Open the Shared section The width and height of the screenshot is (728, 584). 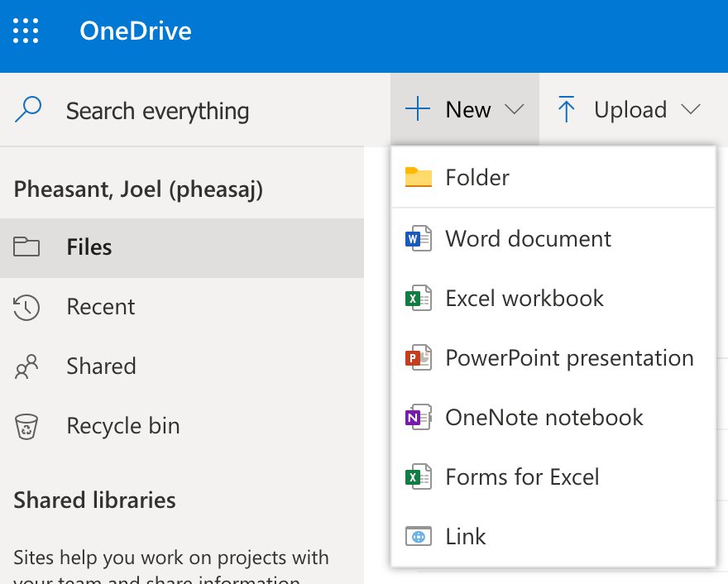pos(182,366)
